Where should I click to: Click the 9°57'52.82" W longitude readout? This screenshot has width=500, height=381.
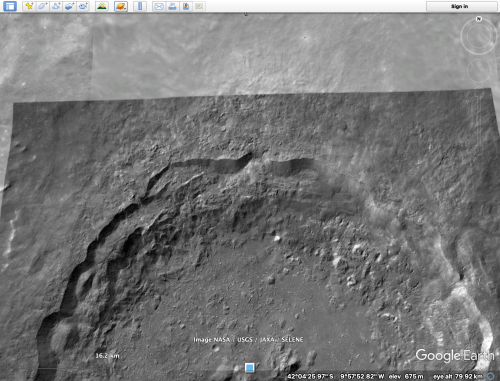pos(362,376)
